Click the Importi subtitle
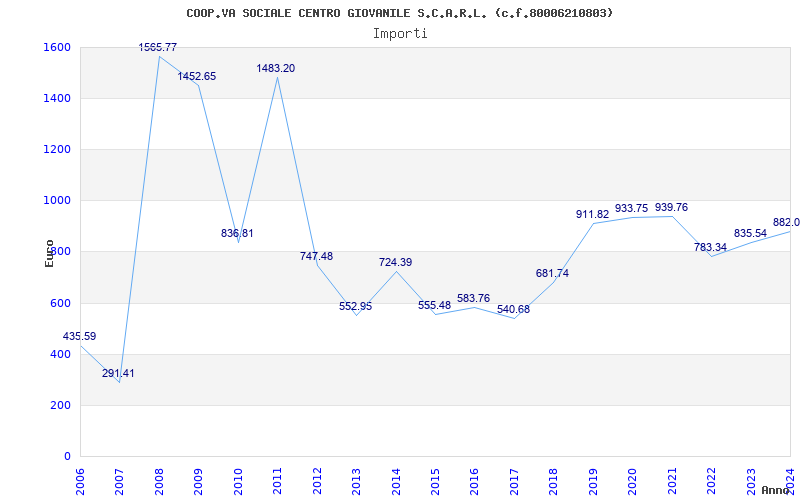The width and height of the screenshot is (800, 500). point(400,33)
